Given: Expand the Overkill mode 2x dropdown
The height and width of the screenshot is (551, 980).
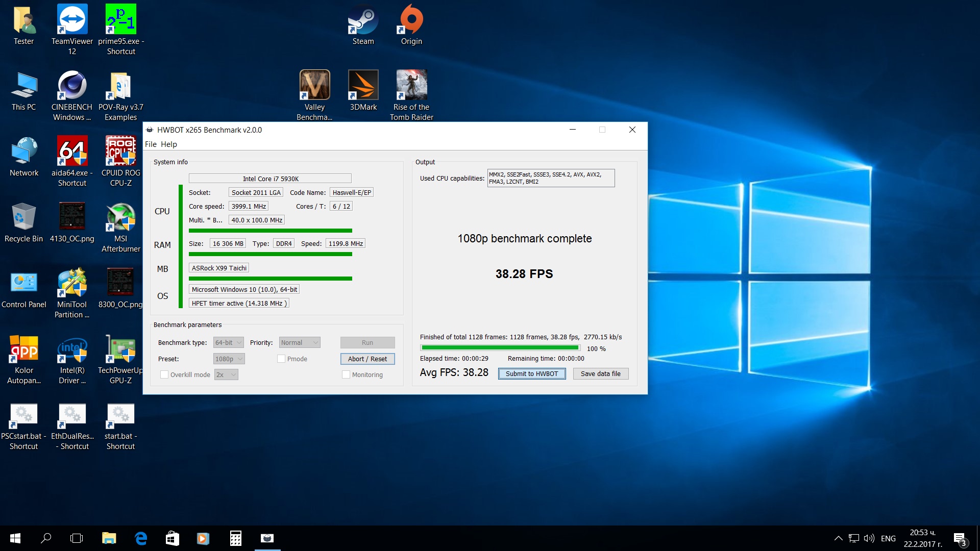Looking at the screenshot, I should coord(226,375).
